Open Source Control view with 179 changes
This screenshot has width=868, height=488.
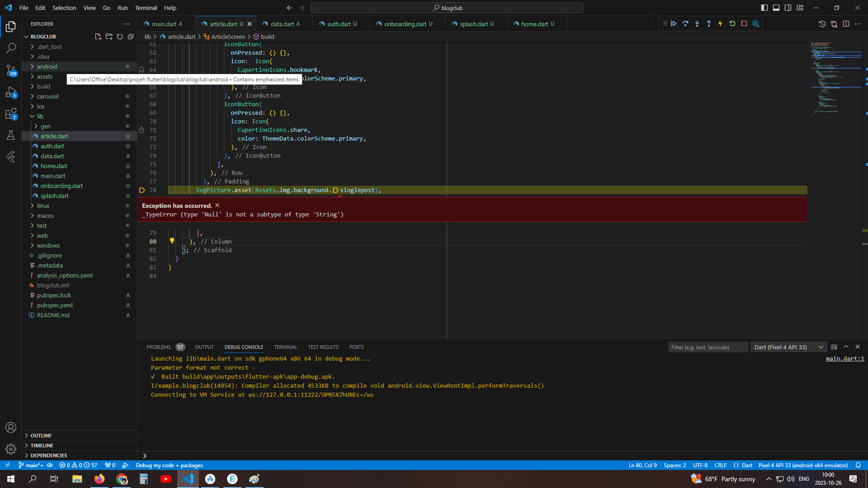11,70
